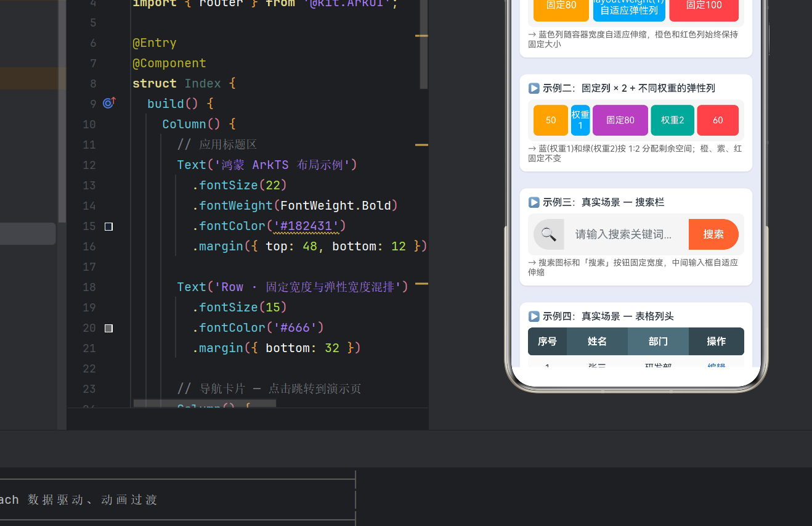Screen dimensions: 812x526
Task: Click the warning stripe mark beside the 应用标题区 comment
Action: [421, 145]
